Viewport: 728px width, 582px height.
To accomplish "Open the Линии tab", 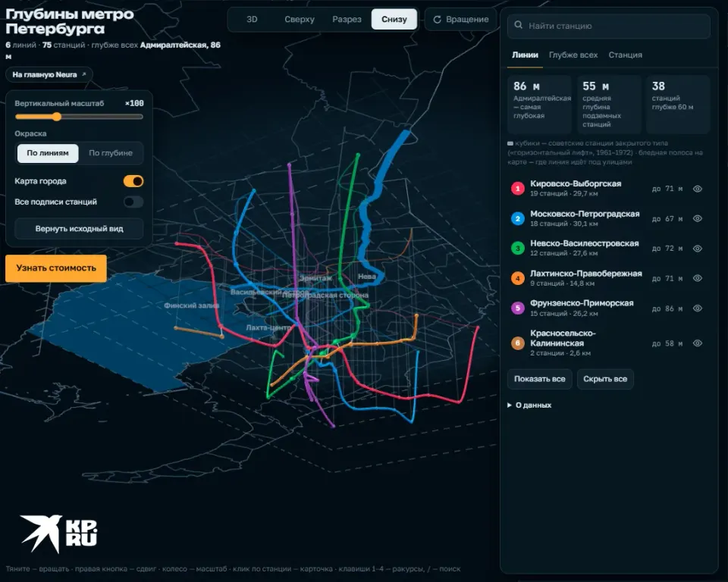I will coord(525,55).
